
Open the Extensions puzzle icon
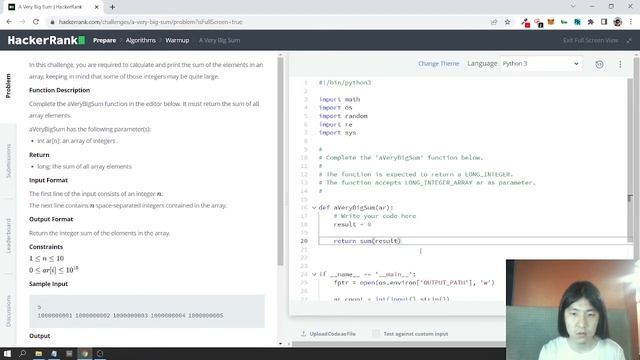[x=591, y=22]
